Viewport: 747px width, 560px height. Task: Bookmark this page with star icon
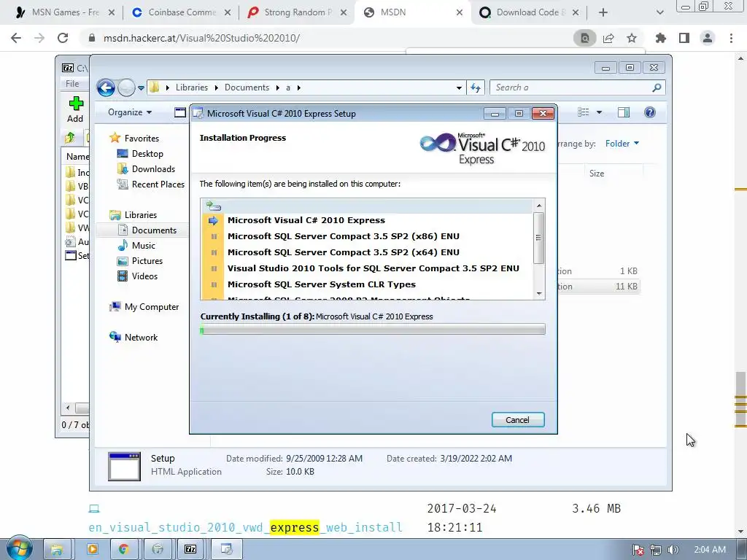pyautogui.click(x=632, y=38)
